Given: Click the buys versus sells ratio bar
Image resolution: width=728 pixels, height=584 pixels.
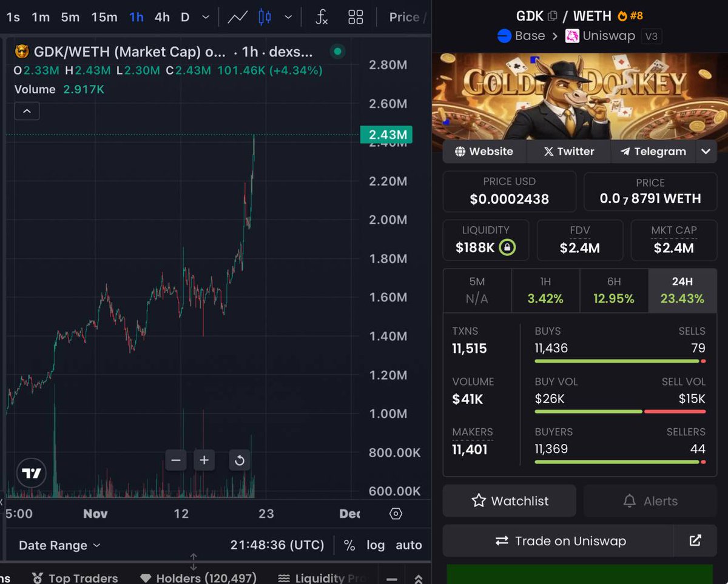Looking at the screenshot, I should pyautogui.click(x=620, y=361).
